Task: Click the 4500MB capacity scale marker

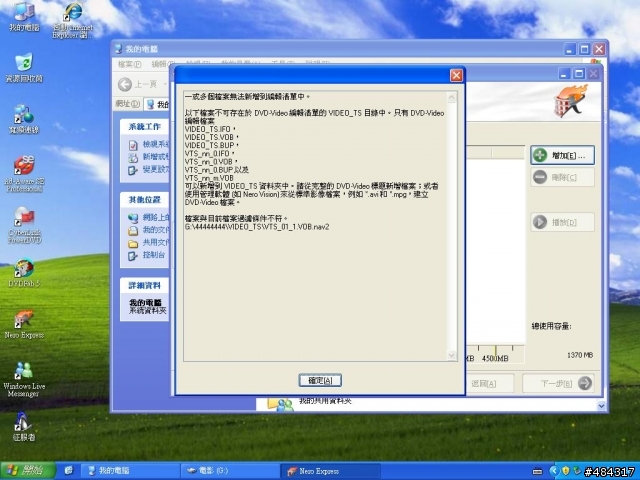Action: [495, 358]
